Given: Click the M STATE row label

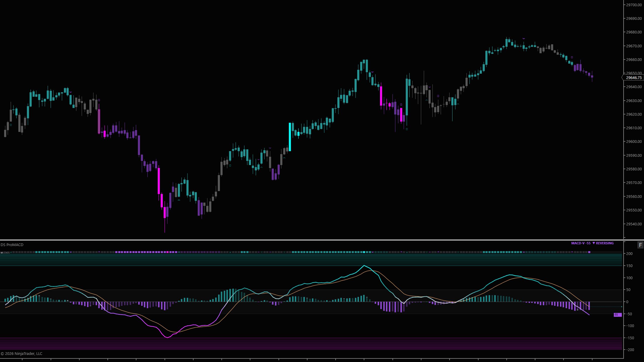Looking at the screenshot, I should tap(5, 252).
